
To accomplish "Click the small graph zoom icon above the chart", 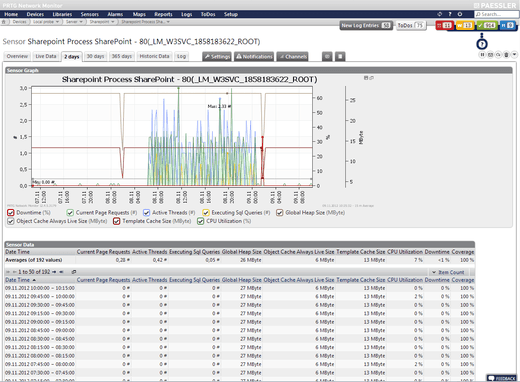I will click(366, 78).
